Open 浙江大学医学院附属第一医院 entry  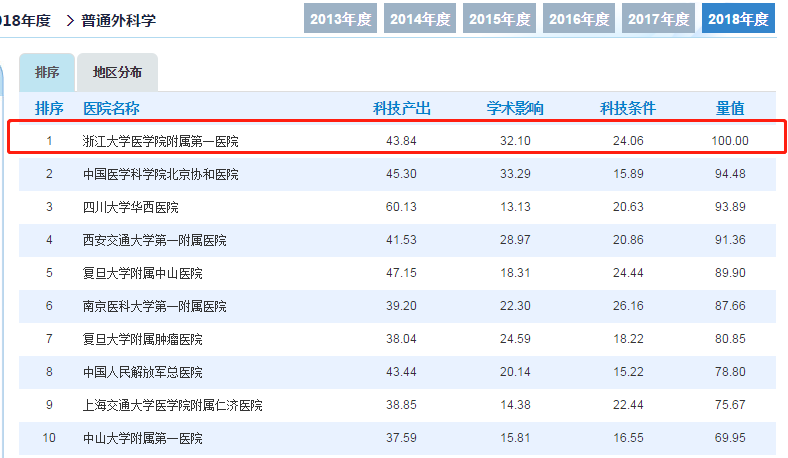(x=160, y=141)
